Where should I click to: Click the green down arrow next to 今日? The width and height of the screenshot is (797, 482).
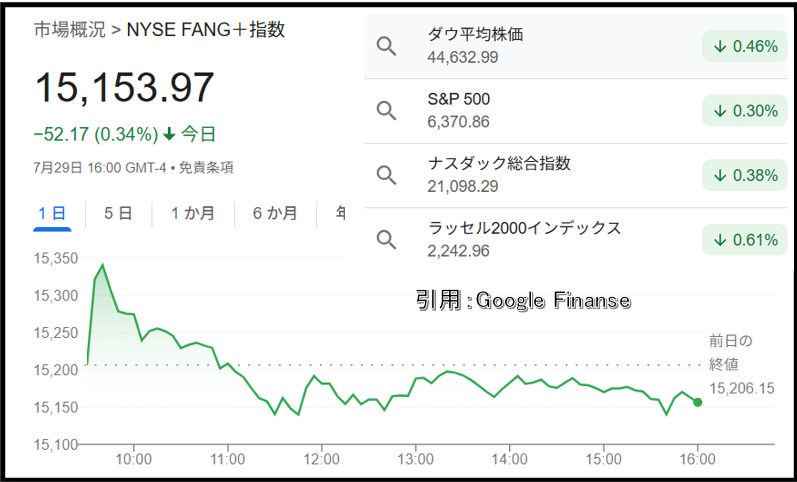click(169, 135)
